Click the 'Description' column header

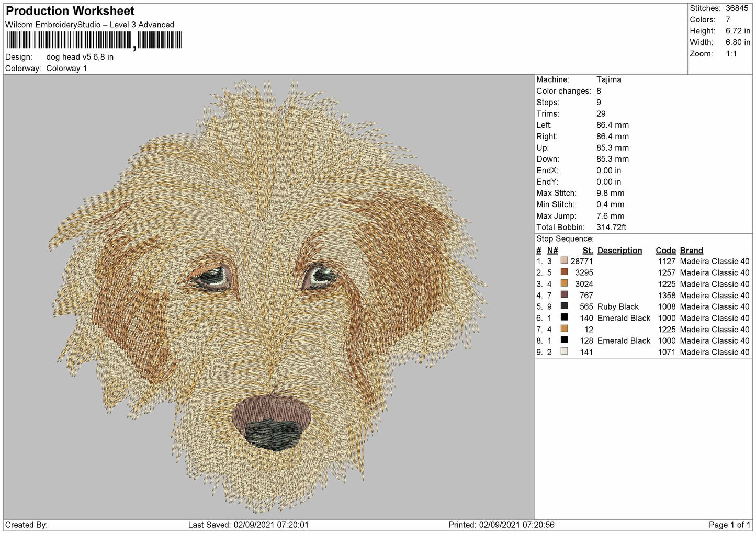(x=619, y=251)
